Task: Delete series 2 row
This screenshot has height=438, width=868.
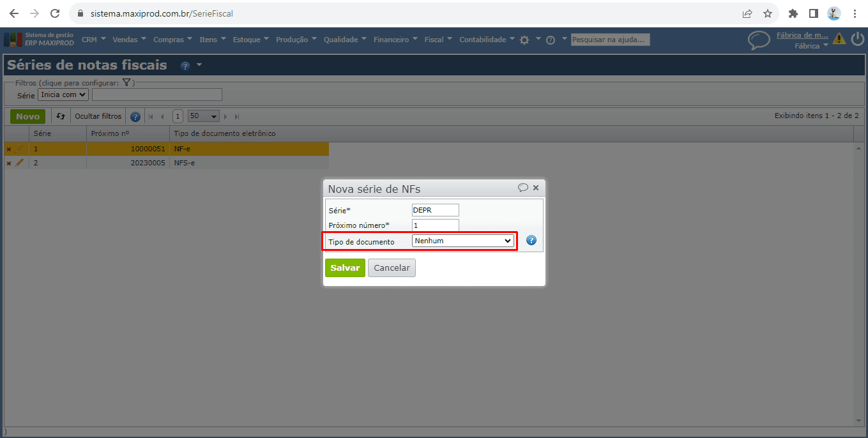Action: pyautogui.click(x=9, y=163)
